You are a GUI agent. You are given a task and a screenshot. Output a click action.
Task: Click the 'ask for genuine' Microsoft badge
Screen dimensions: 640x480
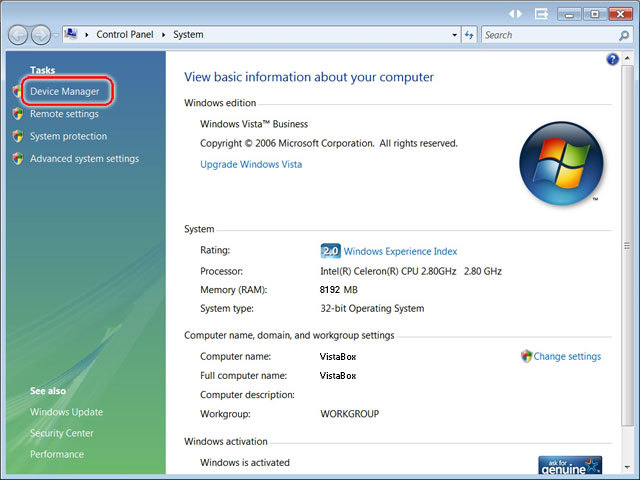coord(570,465)
